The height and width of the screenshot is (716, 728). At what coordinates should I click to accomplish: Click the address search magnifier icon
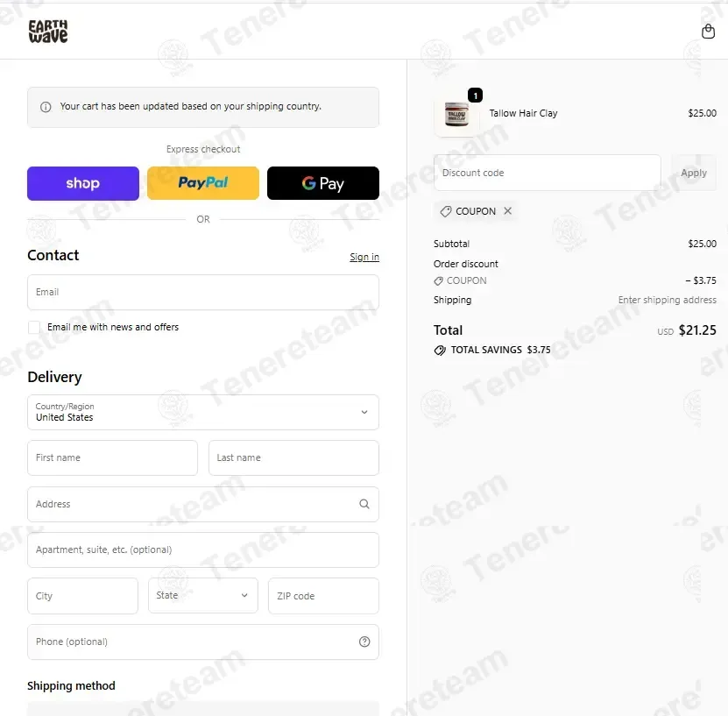[364, 504]
